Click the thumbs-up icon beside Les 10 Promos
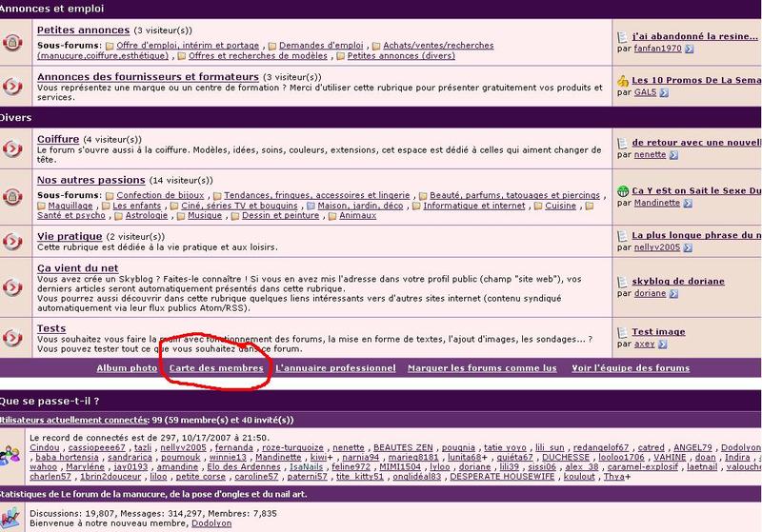 tap(622, 81)
